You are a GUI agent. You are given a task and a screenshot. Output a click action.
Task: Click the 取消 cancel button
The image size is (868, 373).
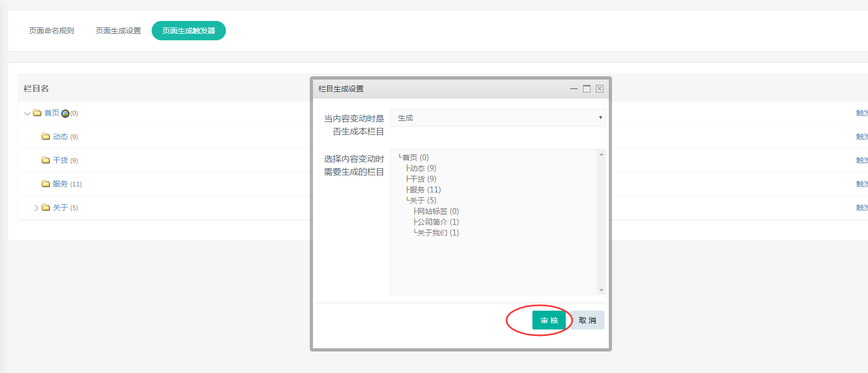coord(587,320)
